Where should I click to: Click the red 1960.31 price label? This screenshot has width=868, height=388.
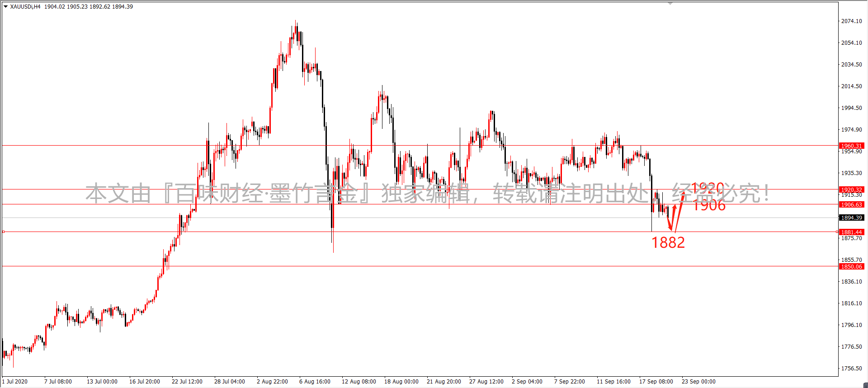point(852,146)
